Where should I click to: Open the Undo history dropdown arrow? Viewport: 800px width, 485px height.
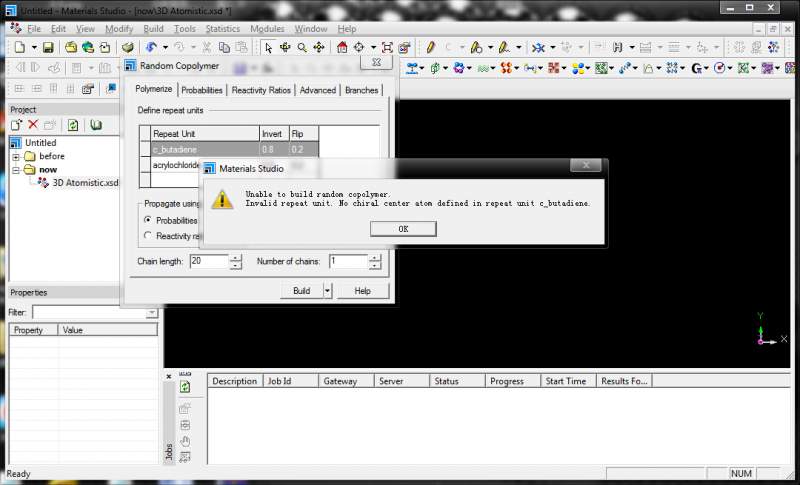click(165, 47)
